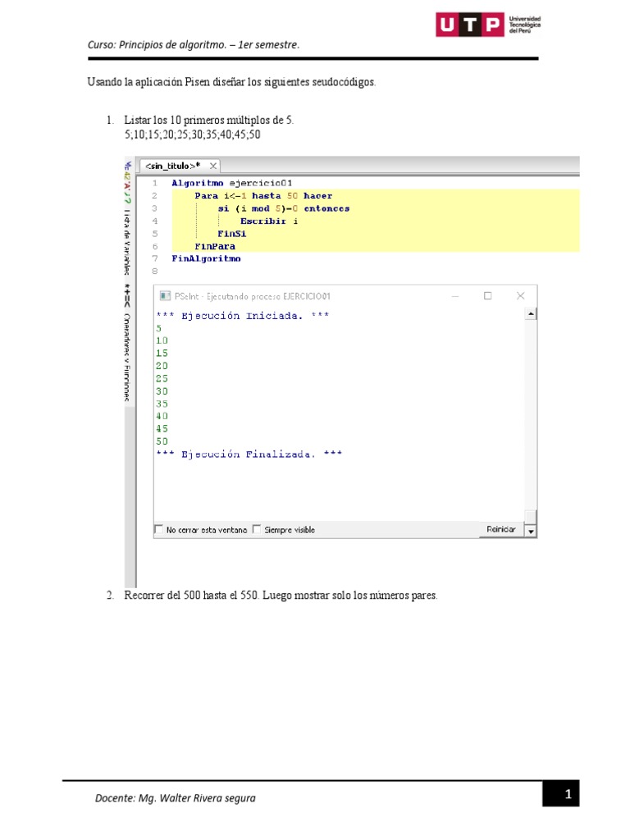Image resolution: width=630 pixels, height=840 pixels.
Task: Click line number 1 in editor gutter
Action: 154,183
